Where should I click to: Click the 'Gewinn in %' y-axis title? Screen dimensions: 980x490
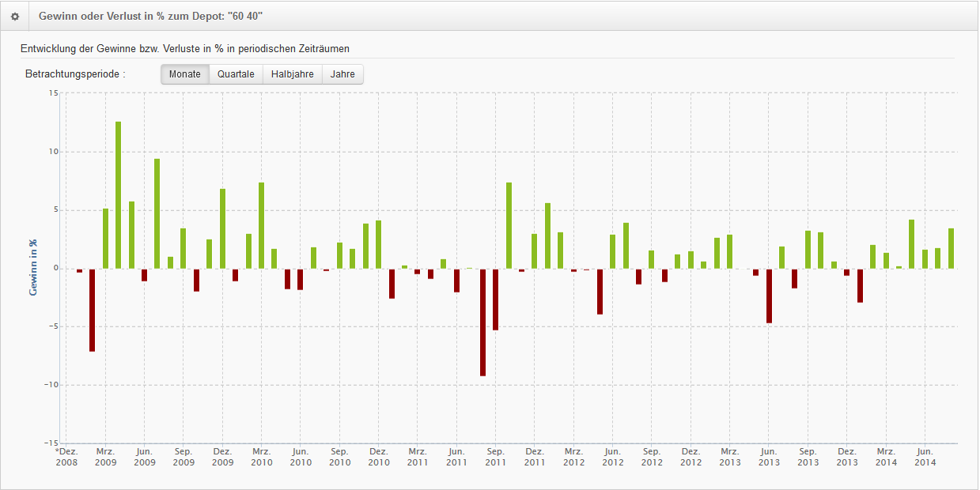[33, 267]
